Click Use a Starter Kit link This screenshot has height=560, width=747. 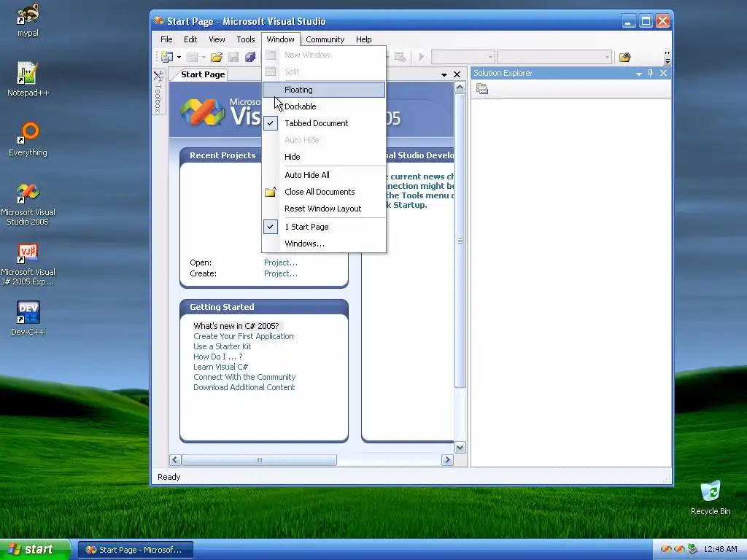(x=222, y=346)
